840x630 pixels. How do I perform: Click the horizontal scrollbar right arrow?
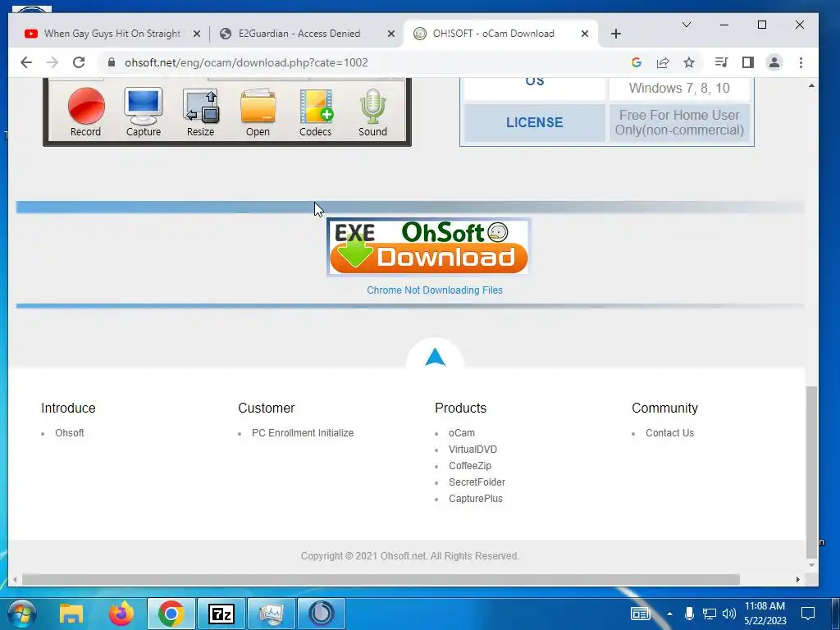(798, 580)
